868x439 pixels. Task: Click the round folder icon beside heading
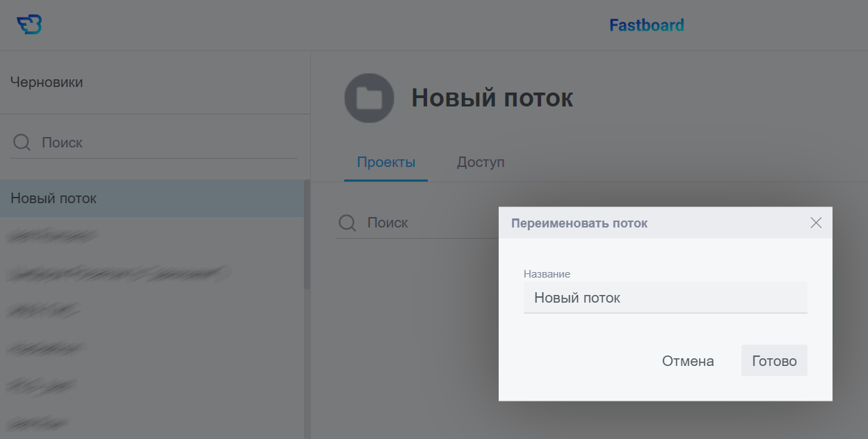pyautogui.click(x=369, y=98)
